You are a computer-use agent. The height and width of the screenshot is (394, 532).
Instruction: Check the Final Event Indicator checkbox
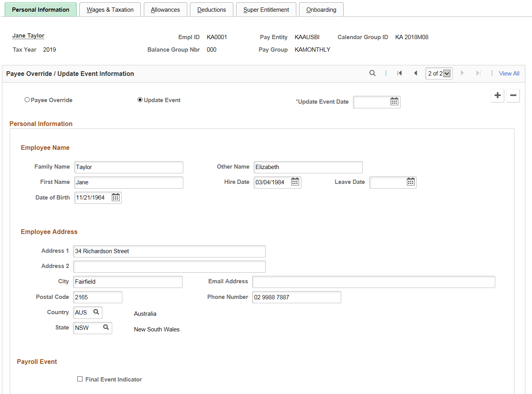tap(80, 379)
